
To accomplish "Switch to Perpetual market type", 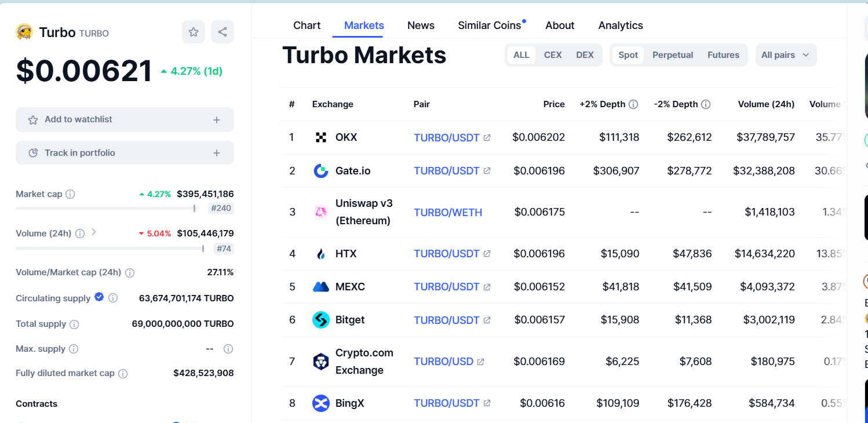I will click(673, 55).
